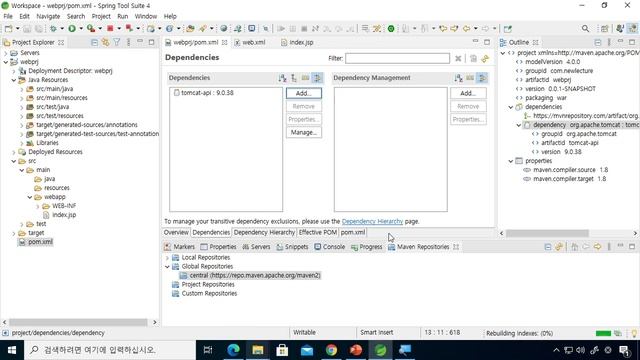Screen dimensions: 640x360
Task: Open Project Explorer filter funnel icon
Action: pyautogui.click(x=117, y=42)
